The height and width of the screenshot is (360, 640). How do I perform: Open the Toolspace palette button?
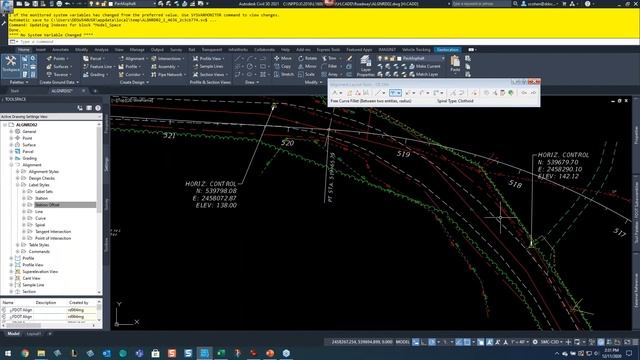pyautogui.click(x=11, y=65)
